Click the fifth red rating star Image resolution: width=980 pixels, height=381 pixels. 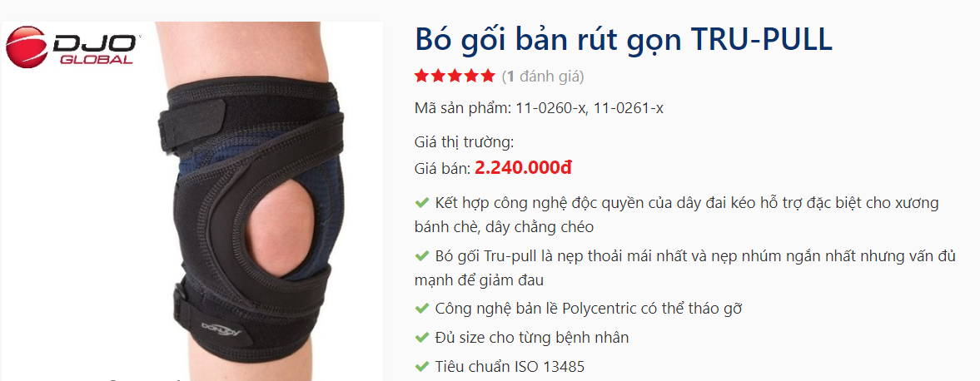coord(487,77)
